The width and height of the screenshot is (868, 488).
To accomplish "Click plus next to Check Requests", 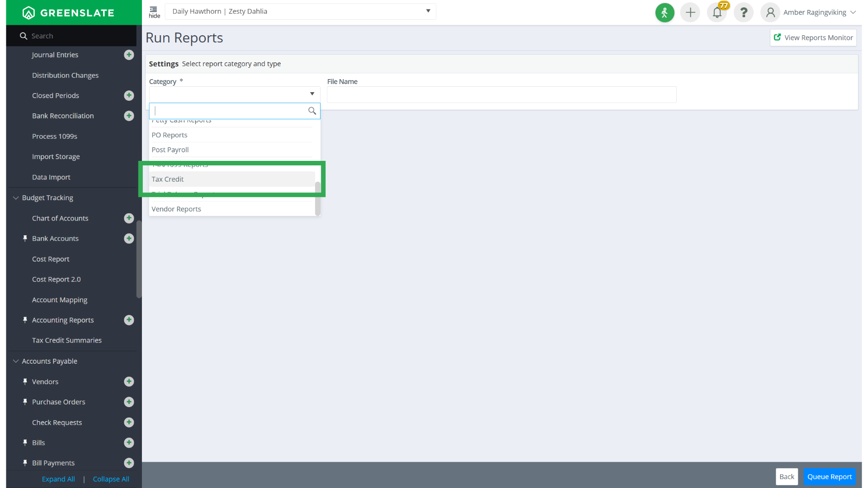I will point(129,422).
